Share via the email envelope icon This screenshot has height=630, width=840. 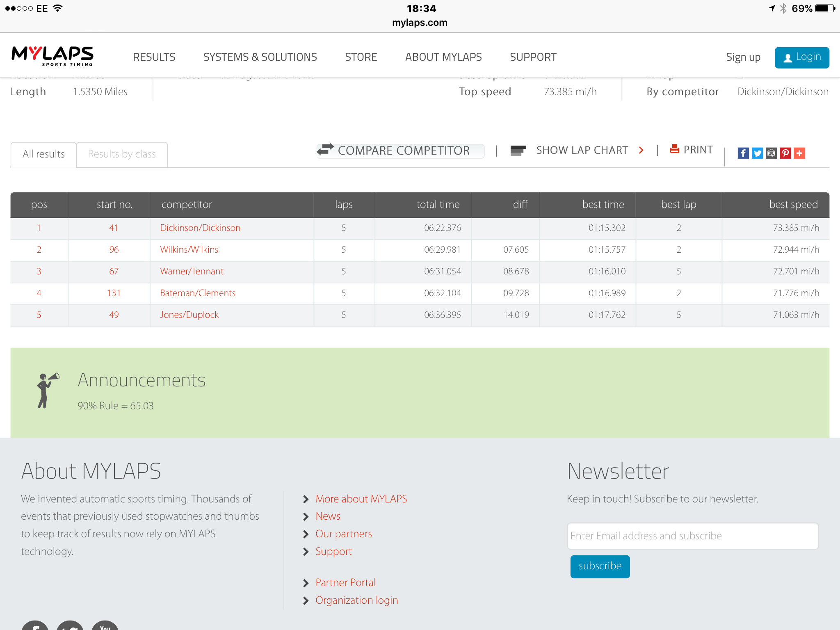(x=771, y=153)
